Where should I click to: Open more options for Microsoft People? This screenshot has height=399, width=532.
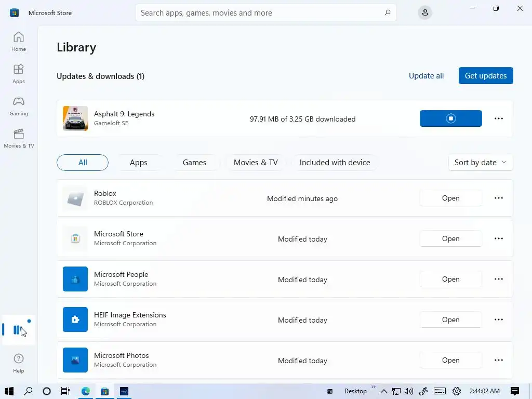(499, 279)
